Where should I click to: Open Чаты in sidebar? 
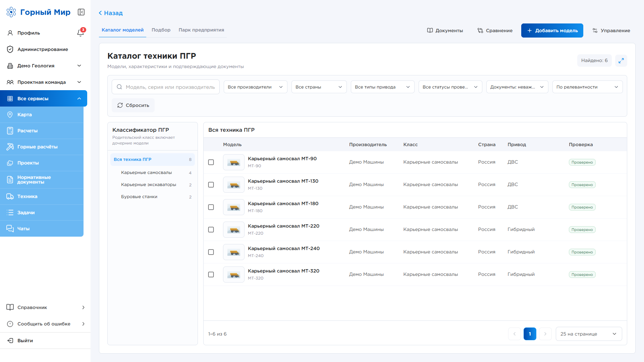click(x=42, y=229)
